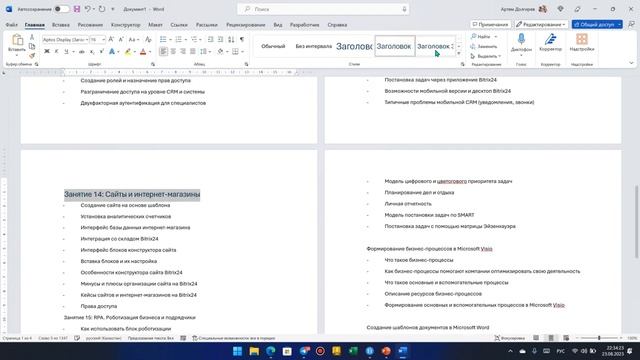Open the Change Case Aa dropdown
Screen dimensions: 640x360
tap(133, 40)
